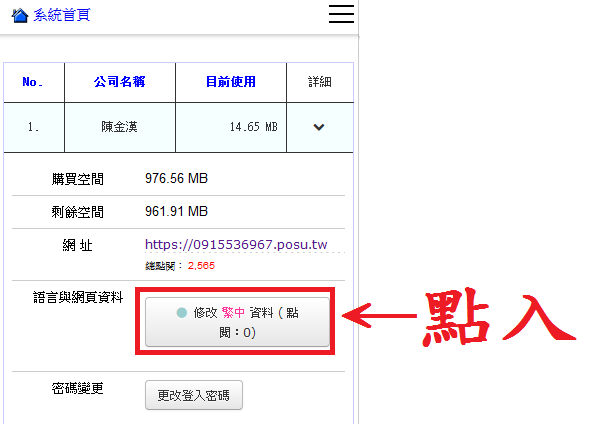This screenshot has width=590, height=424.
Task: Click the pink 繁中 language text
Action: click(x=233, y=313)
